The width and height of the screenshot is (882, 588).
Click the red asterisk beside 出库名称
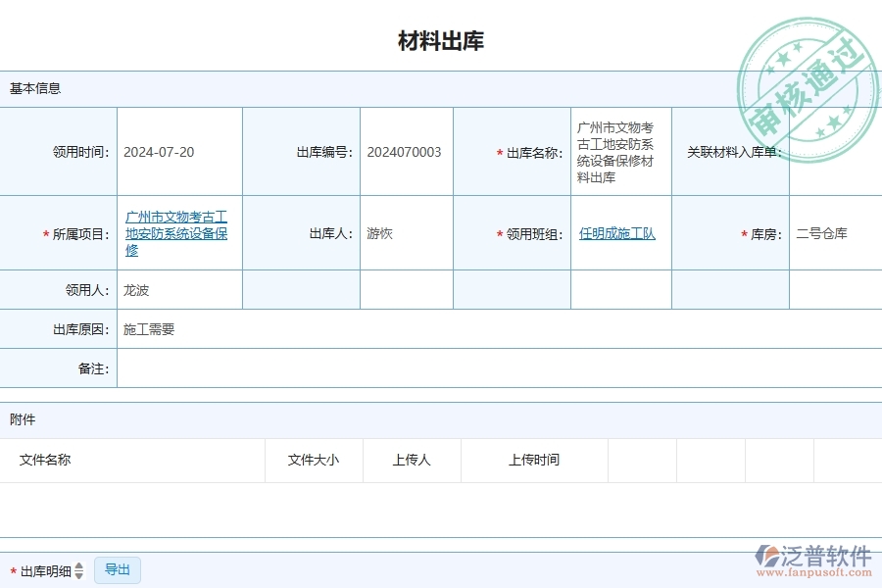tap(498, 152)
